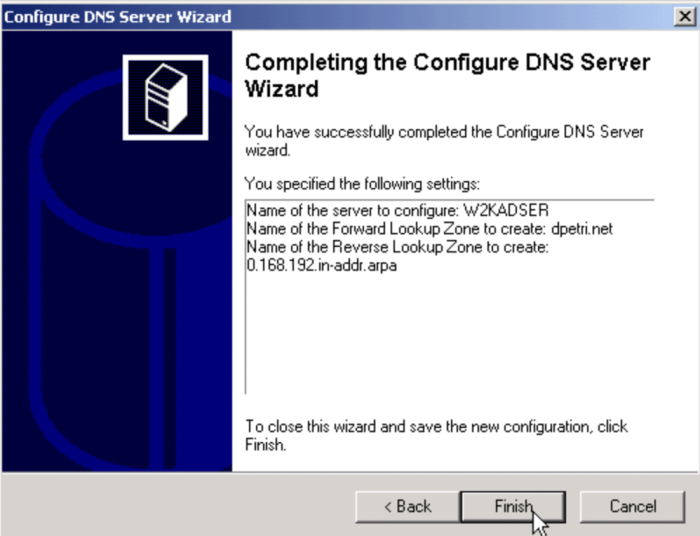Click the Forward Lookup Zone to create label
Viewport: 700px width, 536px height.
point(396,229)
